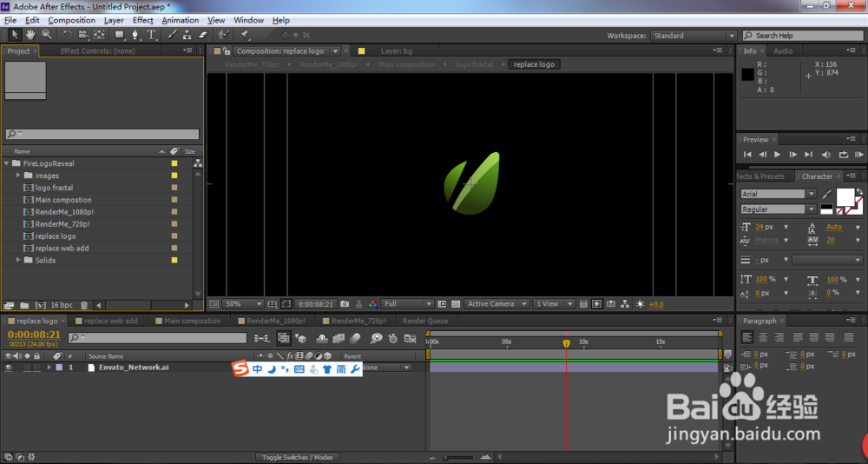Select the Pen tool
Viewport: 868px width, 464px height.
point(135,35)
